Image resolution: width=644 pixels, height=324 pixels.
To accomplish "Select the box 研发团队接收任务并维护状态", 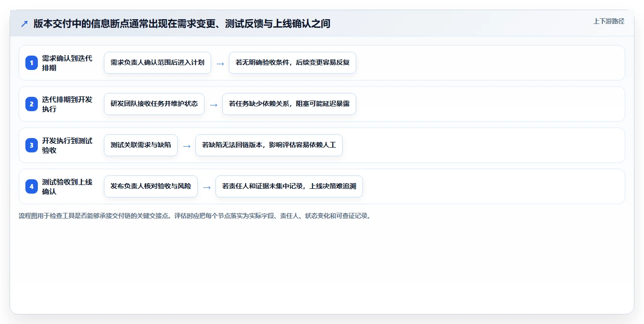I will point(154,104).
